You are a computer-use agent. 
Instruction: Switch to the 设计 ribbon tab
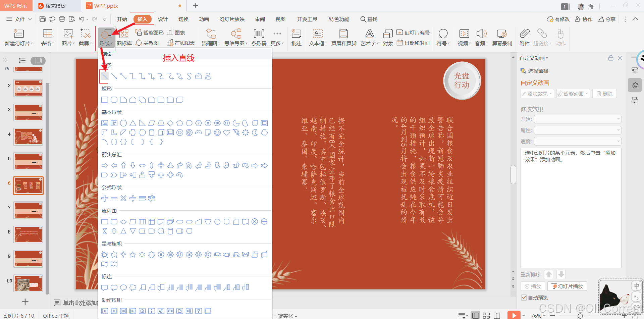tap(163, 19)
